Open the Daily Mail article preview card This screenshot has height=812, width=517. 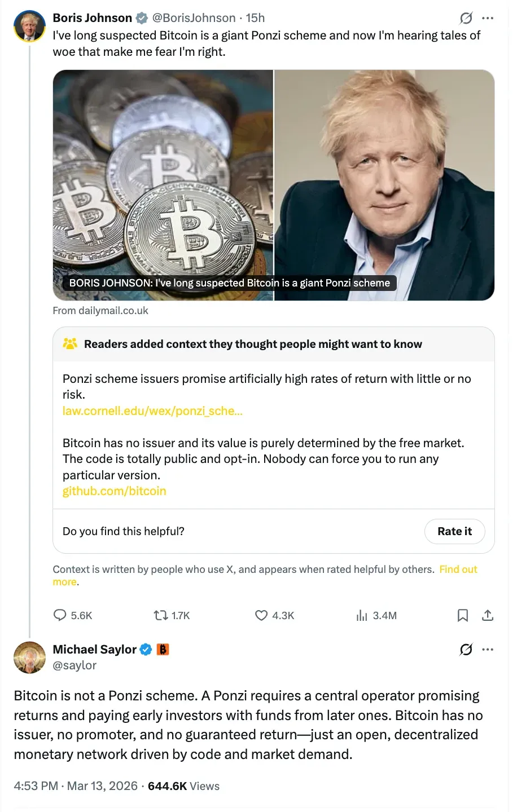(x=273, y=185)
